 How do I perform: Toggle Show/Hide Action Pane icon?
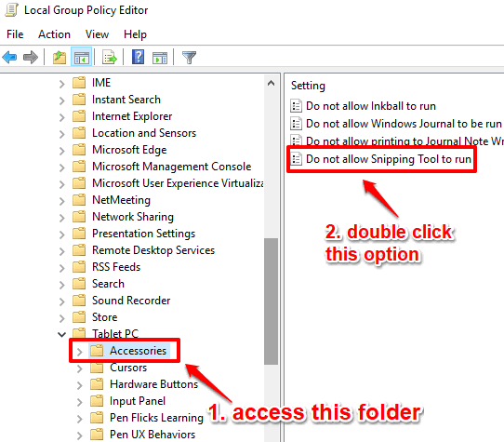(x=160, y=58)
